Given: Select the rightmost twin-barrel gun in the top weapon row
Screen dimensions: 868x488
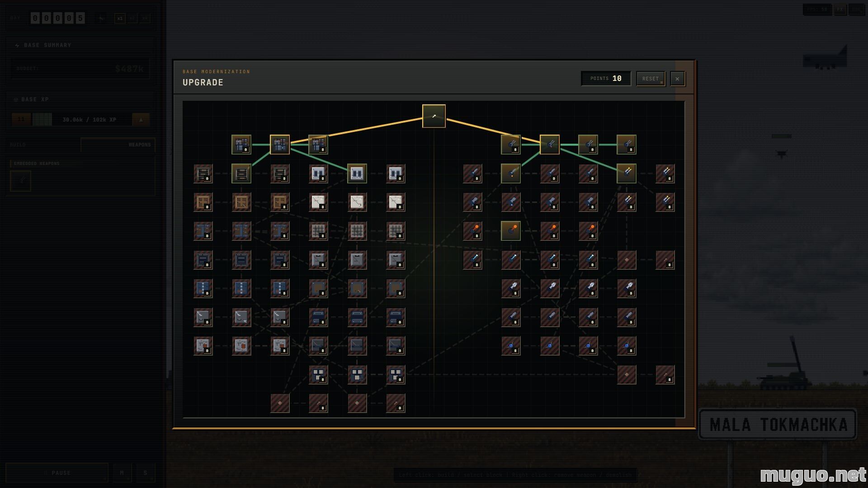Looking at the screenshot, I should [x=627, y=145].
